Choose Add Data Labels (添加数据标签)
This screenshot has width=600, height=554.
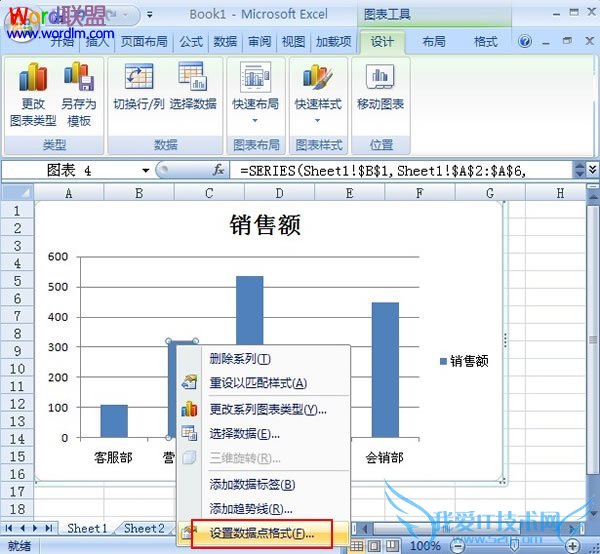(264, 485)
